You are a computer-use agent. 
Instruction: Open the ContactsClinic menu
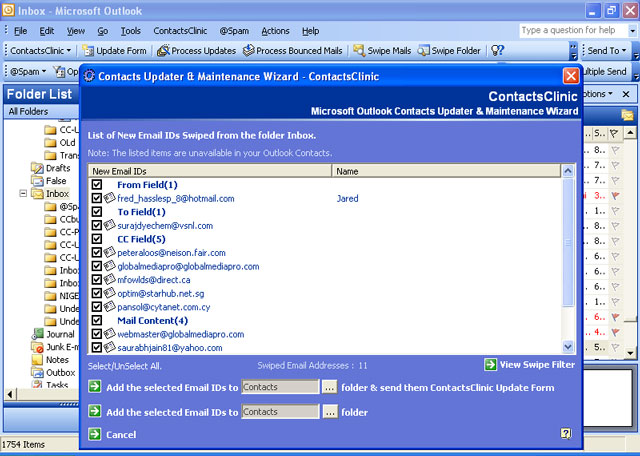coord(180,31)
